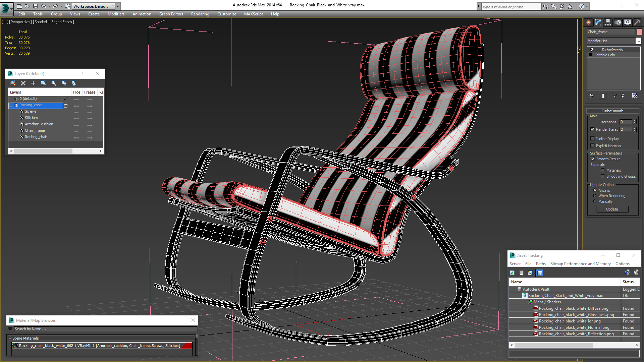This screenshot has width=644, height=362.
Task: Collapse the Rocking_chair layer tree
Action: 11,105
